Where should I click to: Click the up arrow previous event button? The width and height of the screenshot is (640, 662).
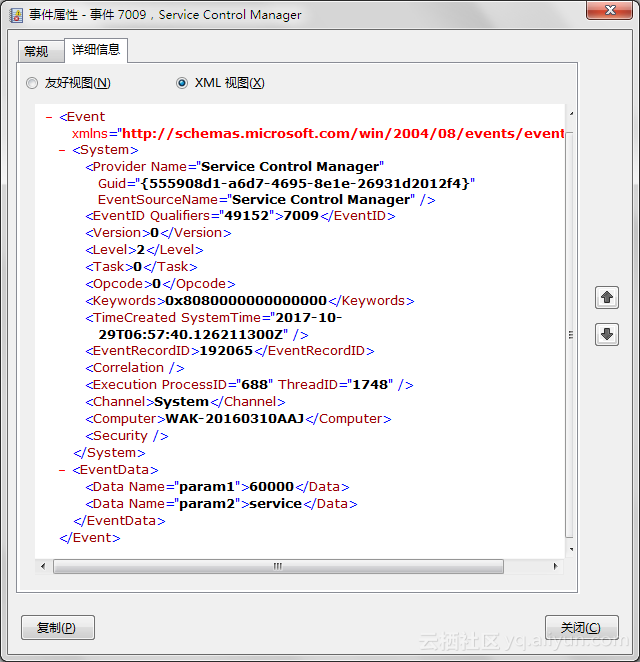point(607,298)
